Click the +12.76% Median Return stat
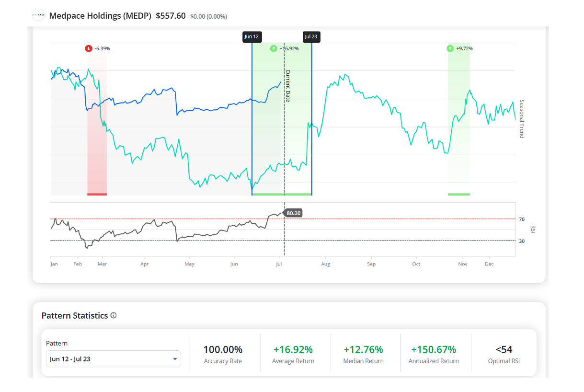The height and width of the screenshot is (392, 584). 364,354
